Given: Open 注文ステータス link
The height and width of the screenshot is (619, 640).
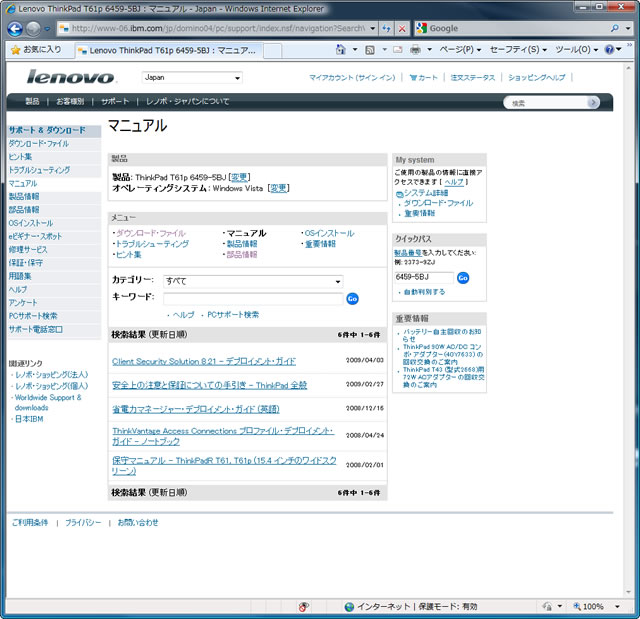Looking at the screenshot, I should [x=473, y=78].
